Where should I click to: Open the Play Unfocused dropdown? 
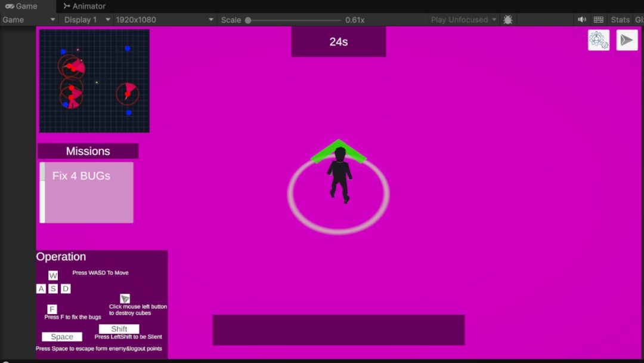click(464, 20)
